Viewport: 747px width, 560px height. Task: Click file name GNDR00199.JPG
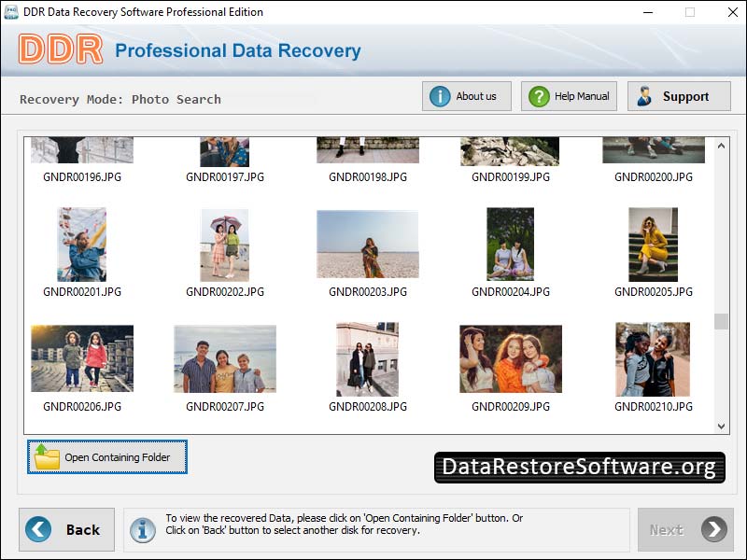(511, 177)
